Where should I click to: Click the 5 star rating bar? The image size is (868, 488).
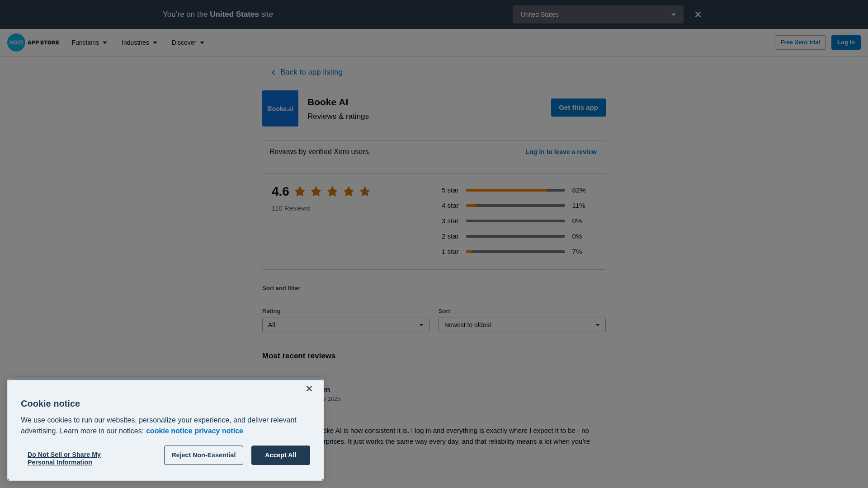pyautogui.click(x=515, y=190)
